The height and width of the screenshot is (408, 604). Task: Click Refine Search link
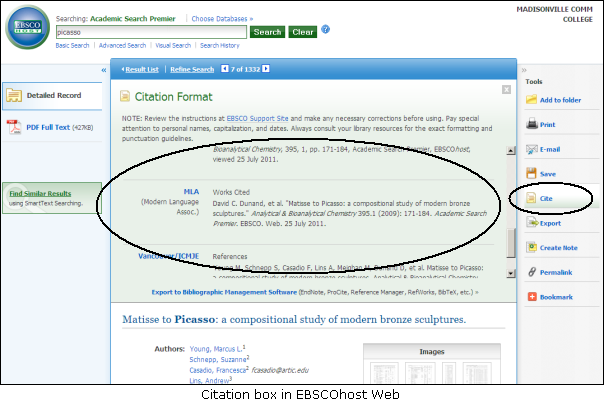point(192,69)
